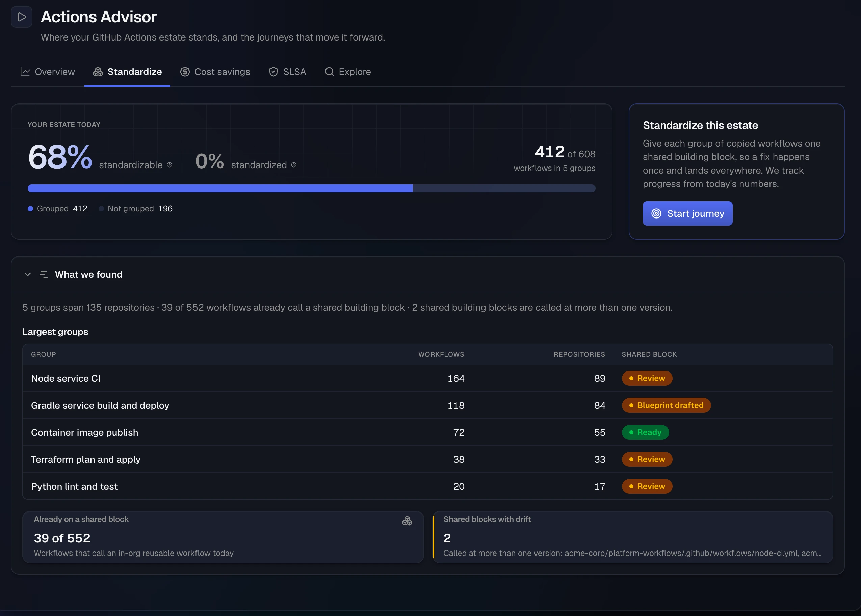
Task: Collapse the What we found section chevron
Action: coord(28,274)
